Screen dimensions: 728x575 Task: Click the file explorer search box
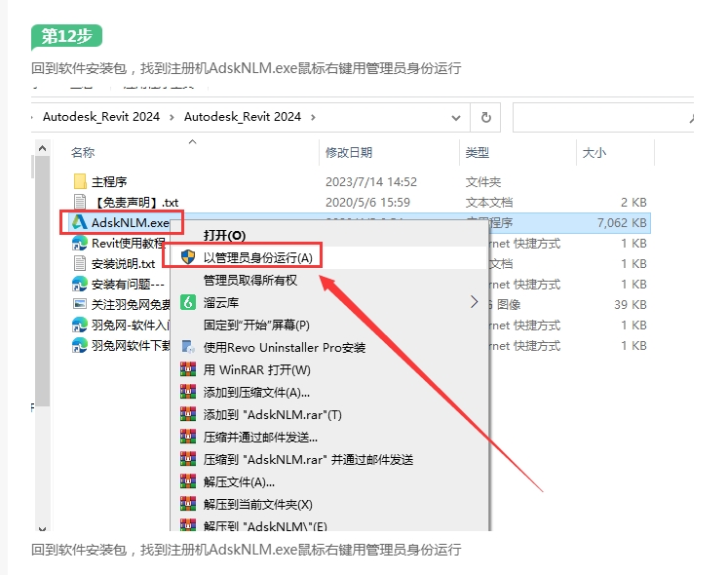pyautogui.click(x=602, y=118)
